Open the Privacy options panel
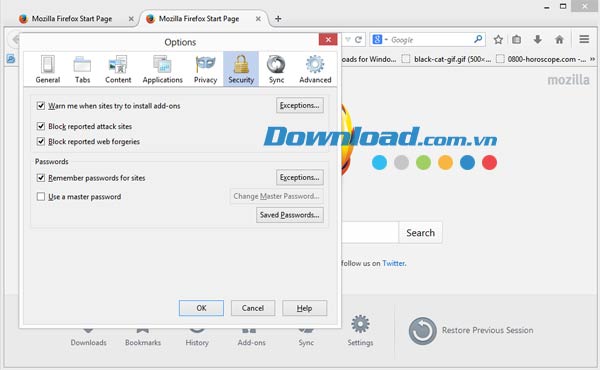The width and height of the screenshot is (600, 370). [x=205, y=69]
